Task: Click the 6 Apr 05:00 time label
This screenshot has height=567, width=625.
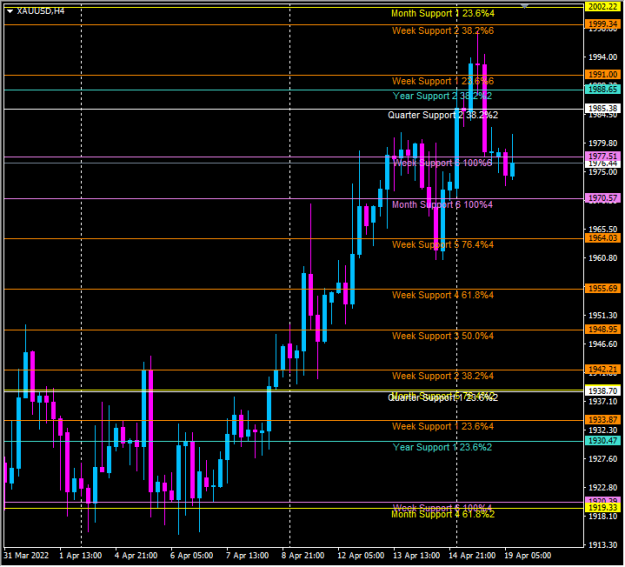Action: pyautogui.click(x=192, y=556)
